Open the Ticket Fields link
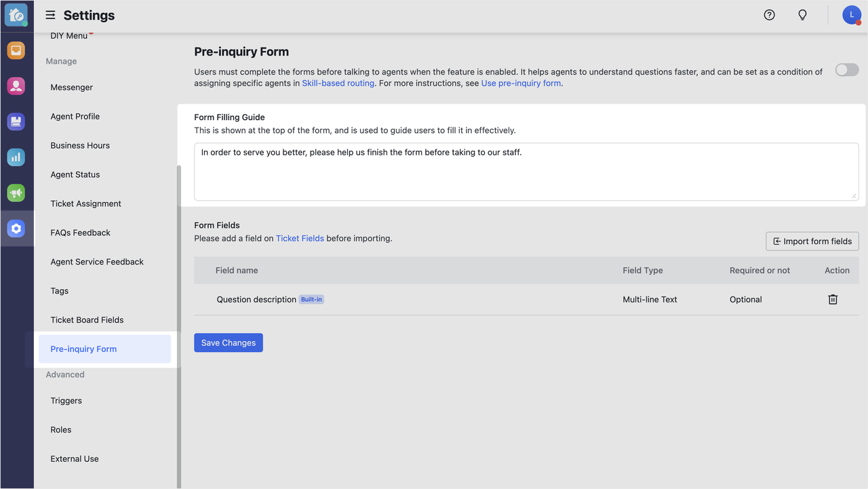Image resolution: width=868 pixels, height=489 pixels. [300, 239]
